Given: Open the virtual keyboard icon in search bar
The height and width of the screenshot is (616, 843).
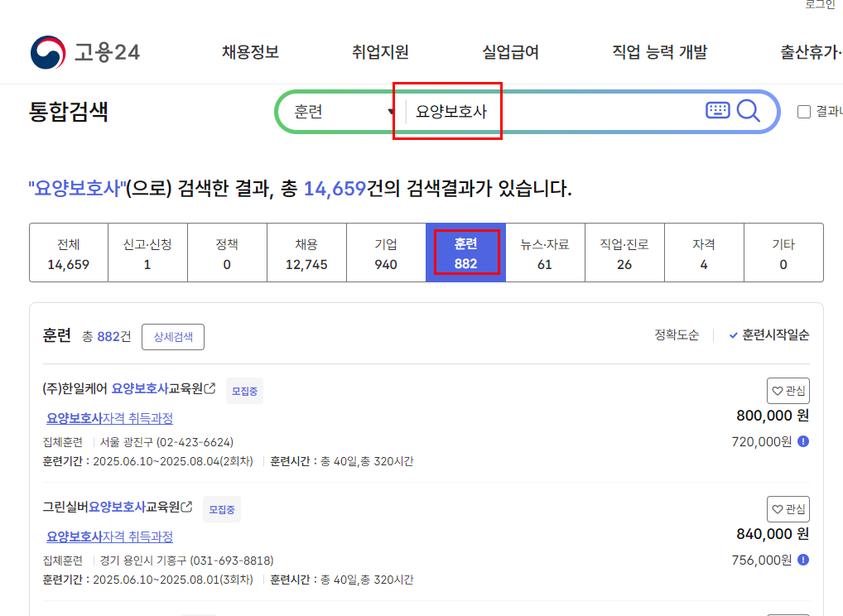Looking at the screenshot, I should (x=717, y=110).
